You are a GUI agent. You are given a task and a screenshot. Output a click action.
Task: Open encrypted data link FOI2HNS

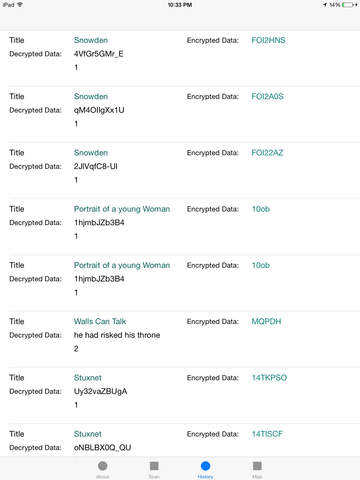268,40
